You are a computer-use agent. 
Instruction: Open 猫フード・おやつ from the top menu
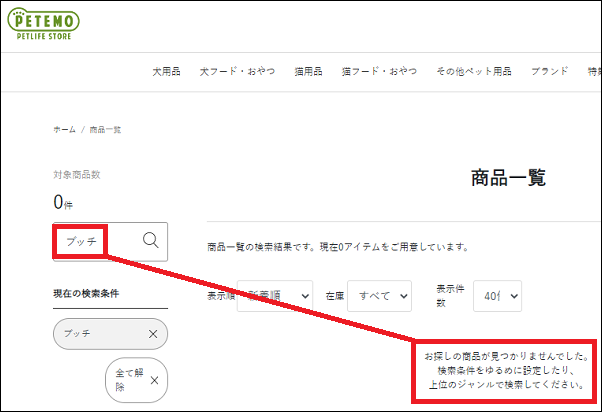click(x=379, y=72)
